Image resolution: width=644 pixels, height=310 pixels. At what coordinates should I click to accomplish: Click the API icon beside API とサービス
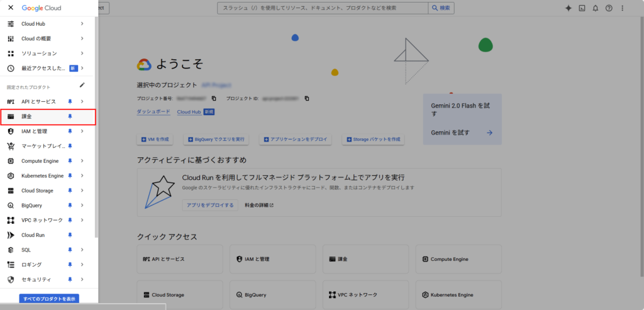(11, 101)
